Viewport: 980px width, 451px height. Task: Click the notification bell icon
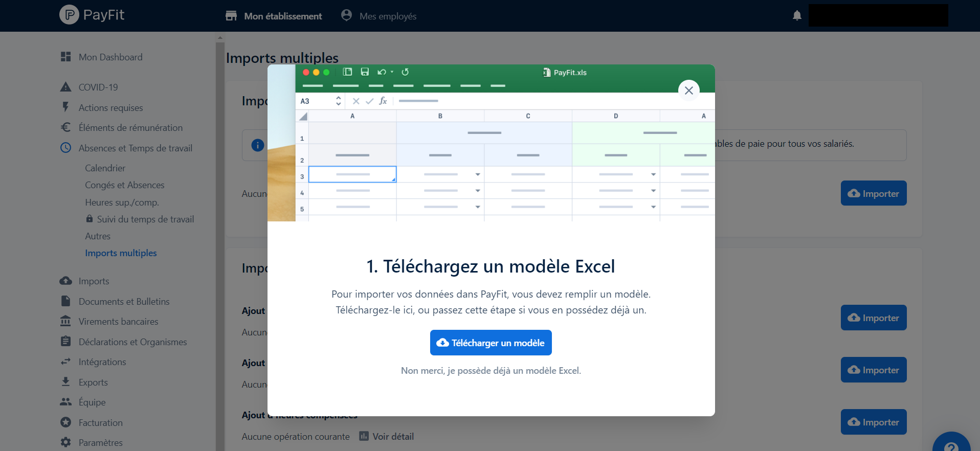[x=797, y=15]
